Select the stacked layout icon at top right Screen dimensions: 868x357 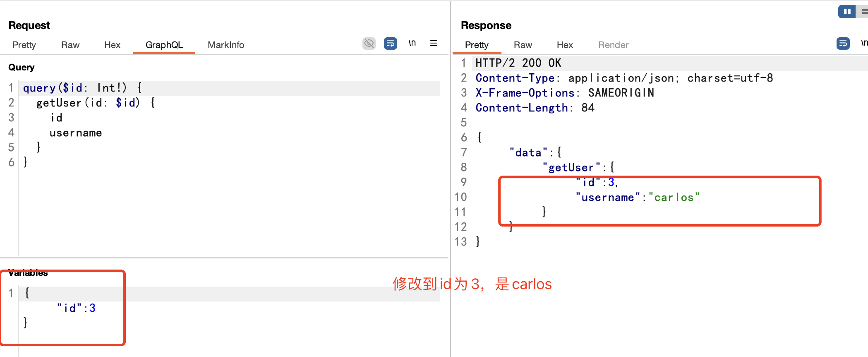(x=865, y=12)
